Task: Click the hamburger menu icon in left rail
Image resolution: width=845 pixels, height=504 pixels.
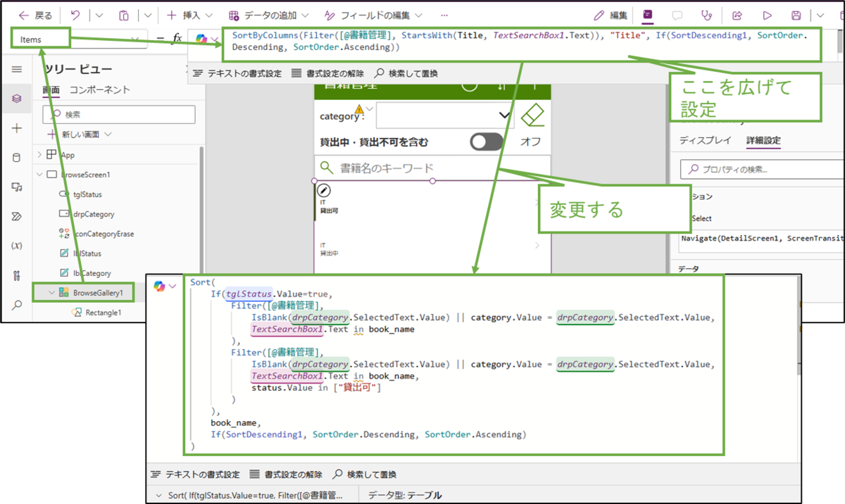Action: click(x=17, y=69)
